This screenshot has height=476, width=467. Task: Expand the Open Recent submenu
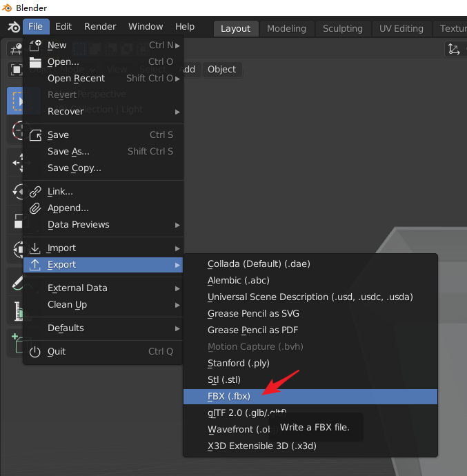pyautogui.click(x=103, y=79)
